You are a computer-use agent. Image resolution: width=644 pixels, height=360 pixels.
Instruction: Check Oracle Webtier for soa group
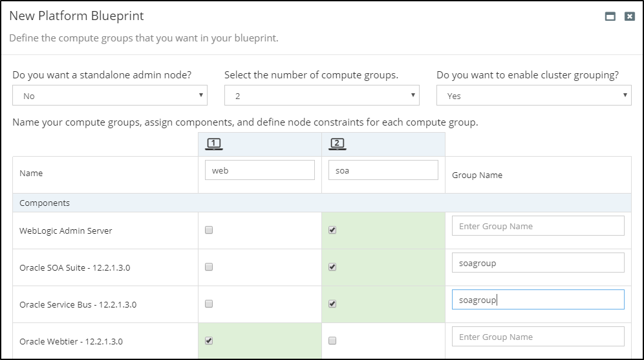(x=332, y=341)
